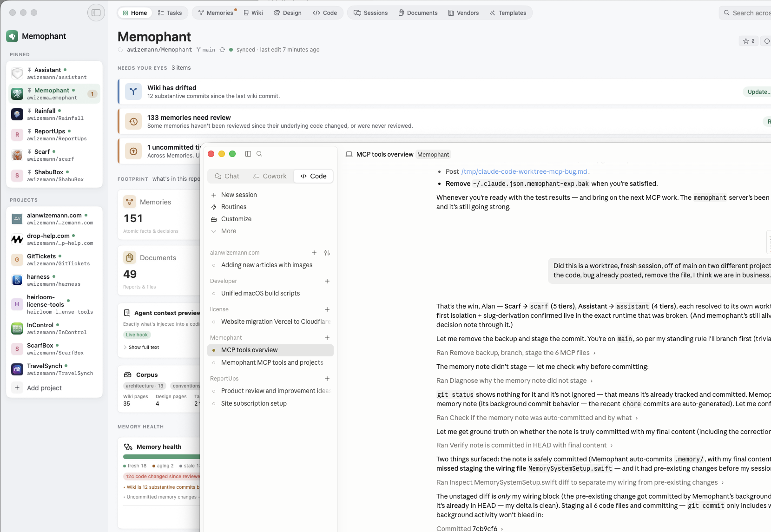
Task: Click the Documents card icon
Action: pyautogui.click(x=130, y=257)
